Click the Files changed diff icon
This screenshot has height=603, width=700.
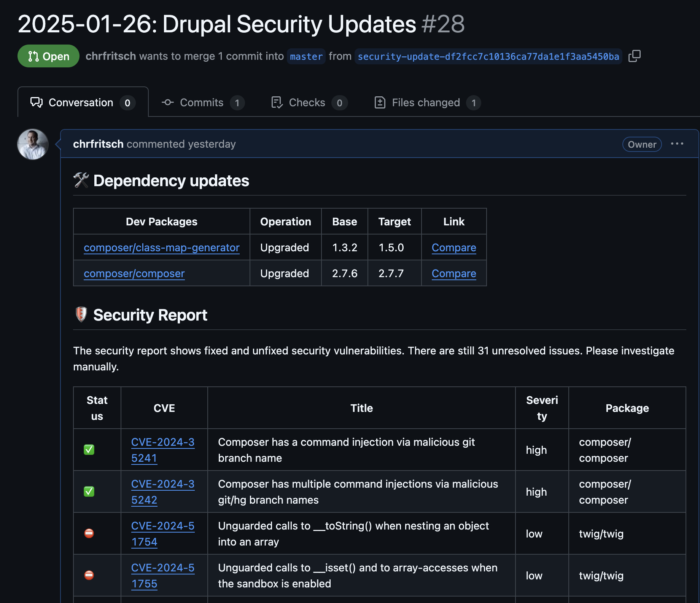pyautogui.click(x=380, y=102)
